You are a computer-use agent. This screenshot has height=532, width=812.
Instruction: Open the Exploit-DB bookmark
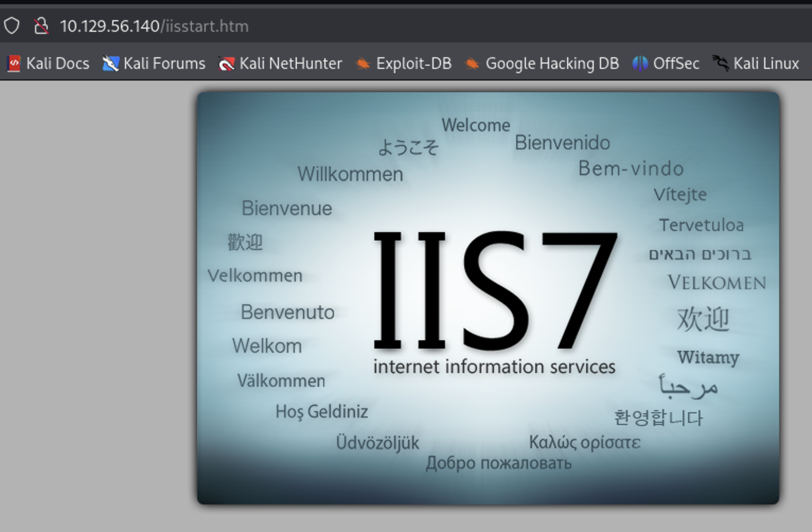click(x=403, y=64)
